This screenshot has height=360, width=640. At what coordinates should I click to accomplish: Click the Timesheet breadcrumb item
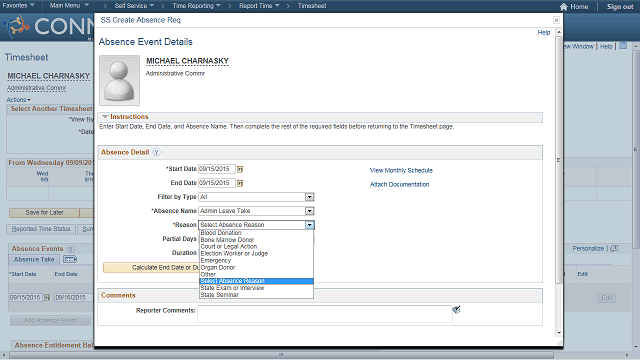click(312, 6)
